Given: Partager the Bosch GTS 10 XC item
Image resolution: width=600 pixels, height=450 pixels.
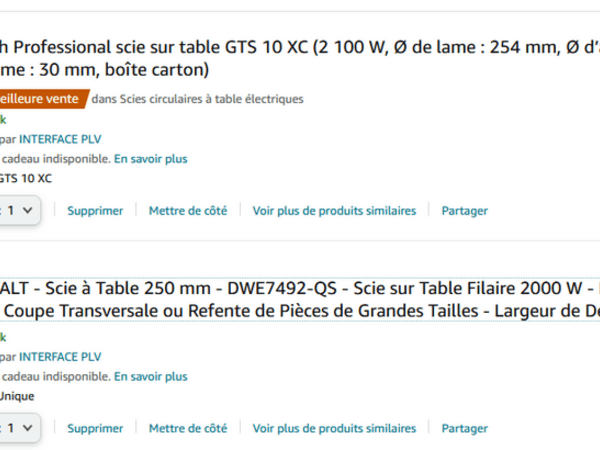Looking at the screenshot, I should 465,211.
